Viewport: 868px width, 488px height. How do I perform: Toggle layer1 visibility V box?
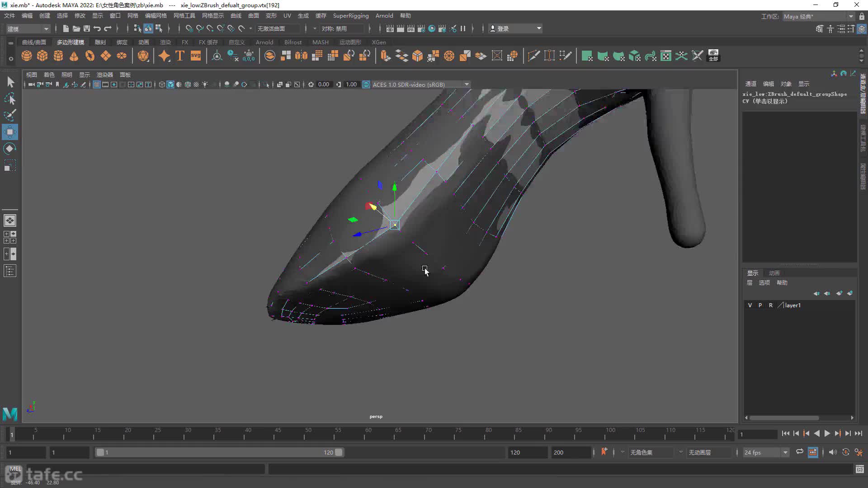click(750, 305)
